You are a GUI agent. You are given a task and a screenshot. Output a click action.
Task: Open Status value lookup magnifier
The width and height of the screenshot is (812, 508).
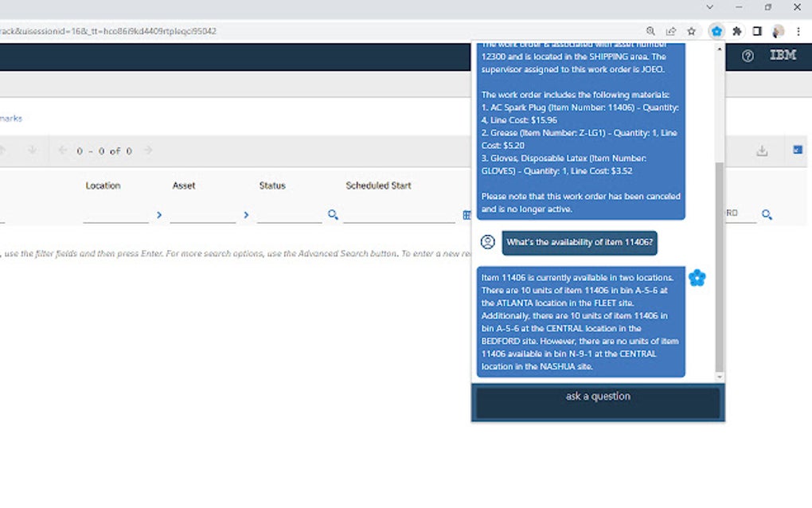(x=333, y=214)
